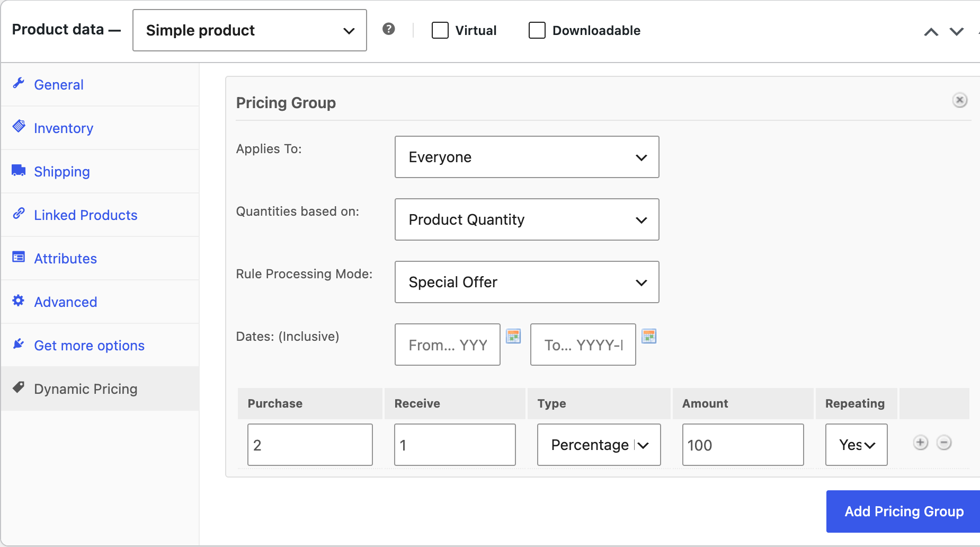The width and height of the screenshot is (980, 547).
Task: Add a pricing rule row with plus icon
Action: 921,443
